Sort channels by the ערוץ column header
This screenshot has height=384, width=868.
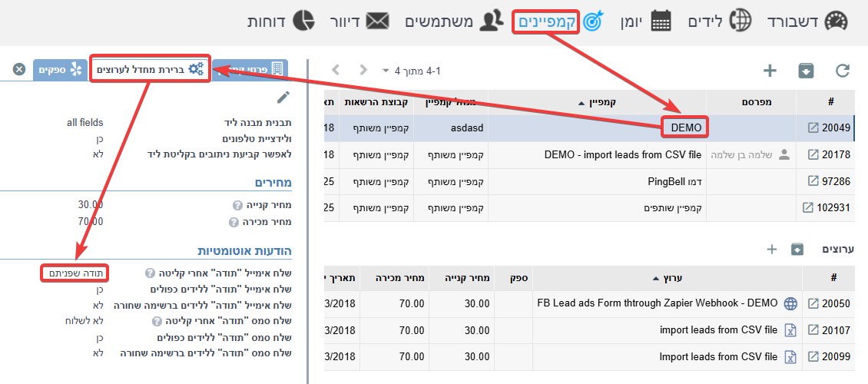tap(667, 278)
